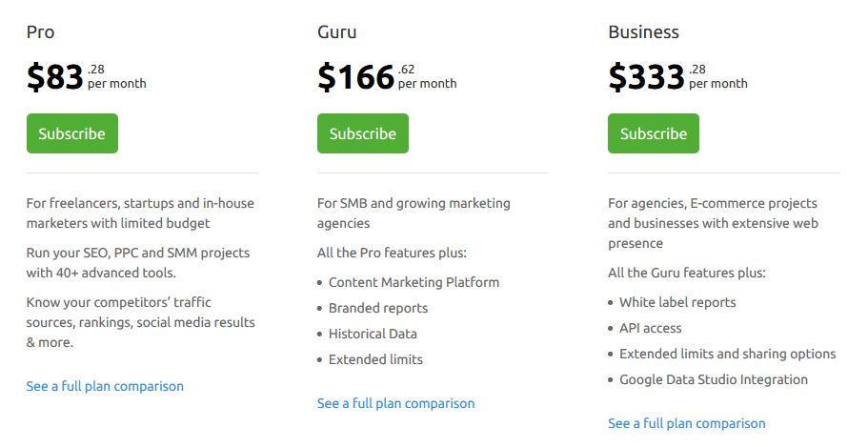
Task: View full plan comparison under Business
Action: 686,423
